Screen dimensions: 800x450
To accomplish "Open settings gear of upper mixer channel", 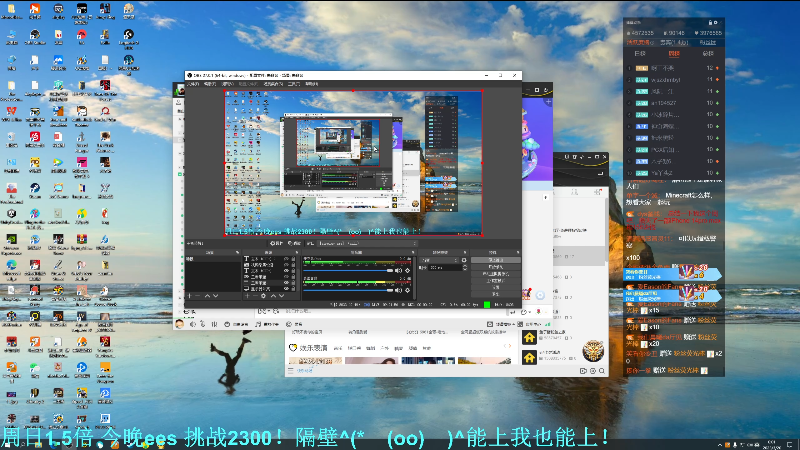I will pyautogui.click(x=408, y=270).
